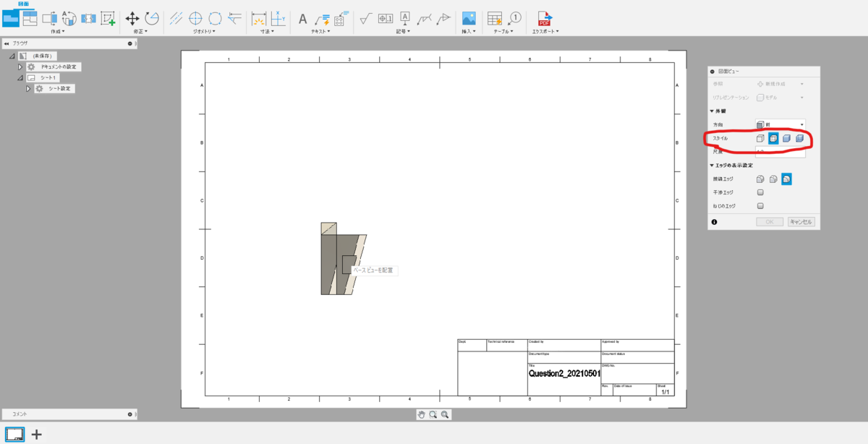The height and width of the screenshot is (444, 868).
Task: Activate the Rotate tool icon
Action: pyautogui.click(x=152, y=19)
